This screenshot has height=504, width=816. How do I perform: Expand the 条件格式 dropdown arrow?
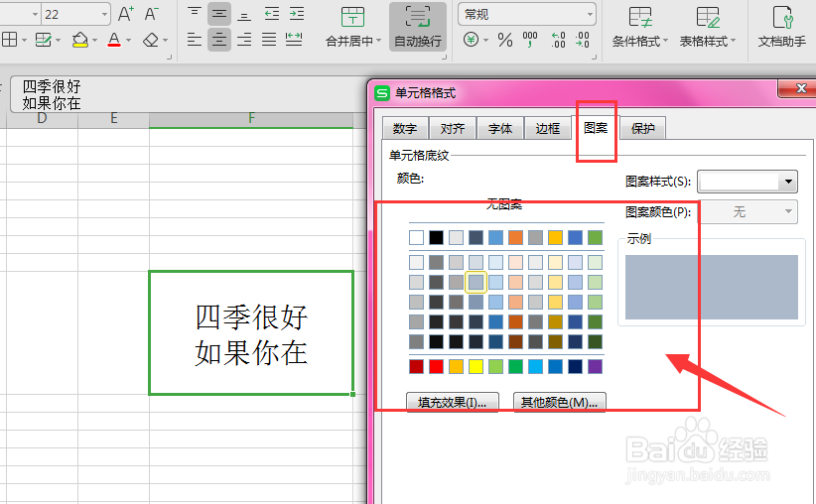[665, 41]
